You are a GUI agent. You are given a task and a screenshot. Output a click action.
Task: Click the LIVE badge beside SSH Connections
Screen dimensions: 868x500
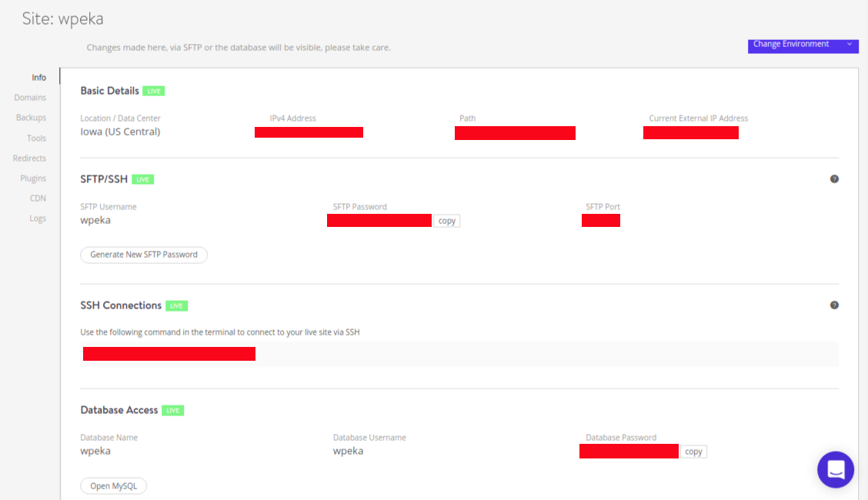pyautogui.click(x=176, y=305)
